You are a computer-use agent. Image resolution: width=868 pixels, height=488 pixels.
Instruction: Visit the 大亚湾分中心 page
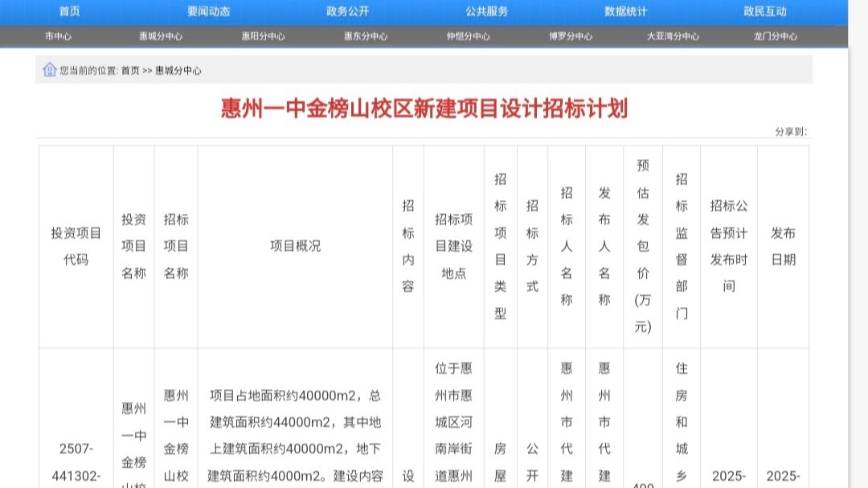click(673, 36)
